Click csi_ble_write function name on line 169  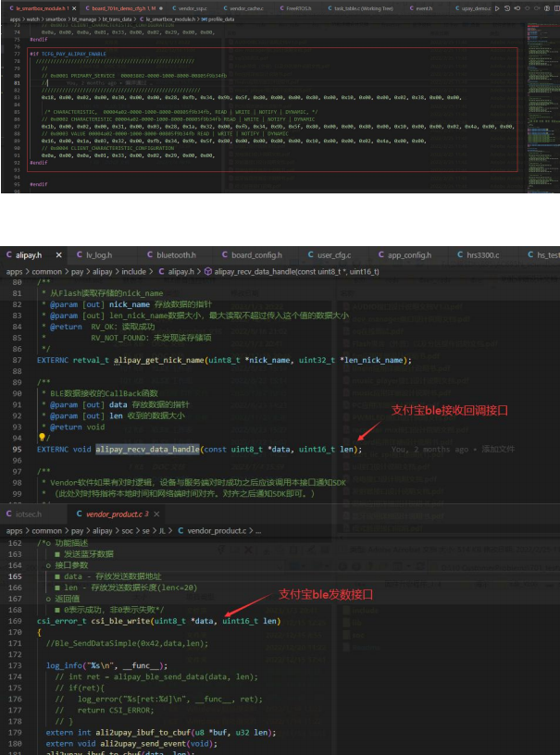(x=120, y=621)
